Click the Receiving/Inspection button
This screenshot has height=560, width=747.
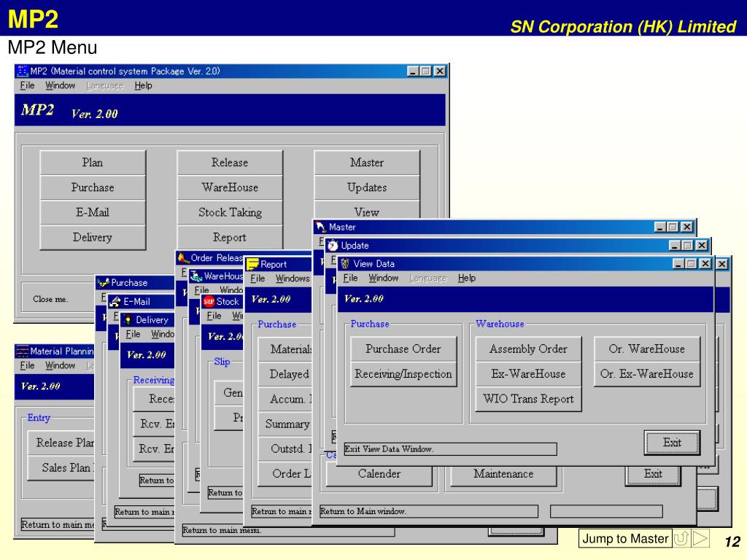pyautogui.click(x=403, y=374)
